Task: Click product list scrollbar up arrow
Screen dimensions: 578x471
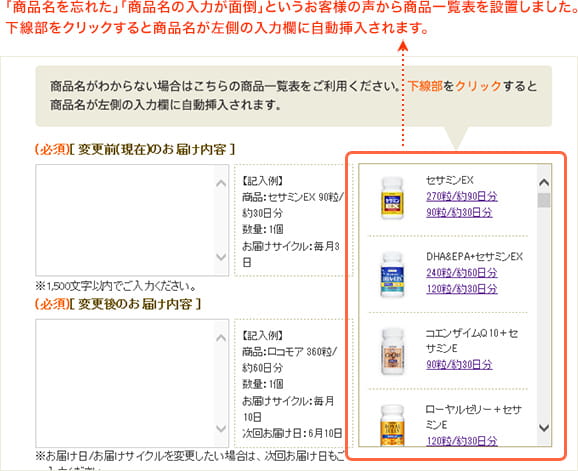Action: pos(544,182)
